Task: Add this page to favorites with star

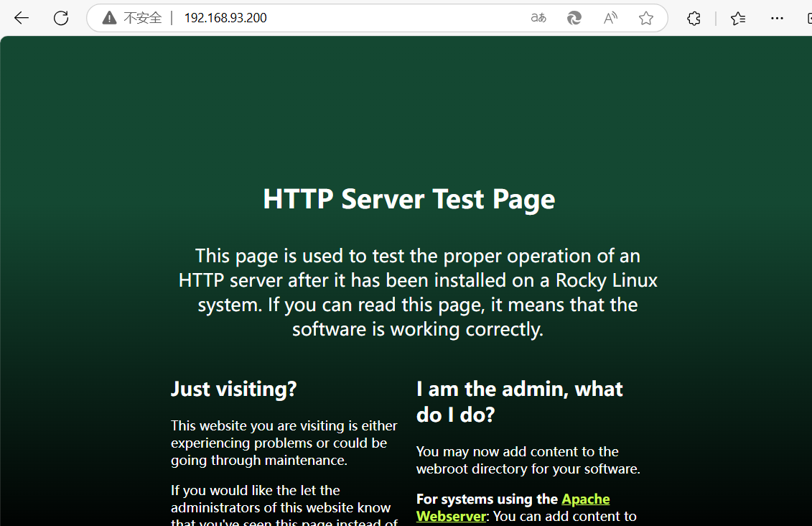Action: (x=646, y=18)
